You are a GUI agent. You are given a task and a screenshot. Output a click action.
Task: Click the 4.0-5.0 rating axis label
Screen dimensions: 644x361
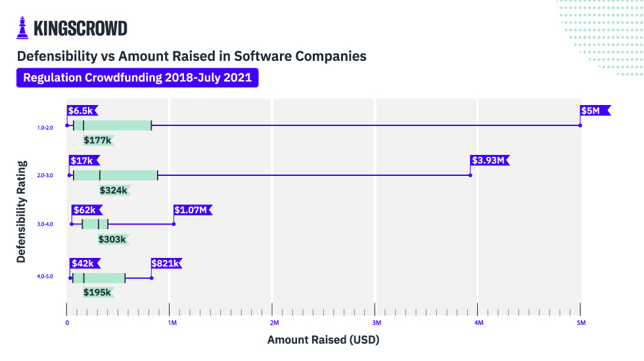click(45, 278)
